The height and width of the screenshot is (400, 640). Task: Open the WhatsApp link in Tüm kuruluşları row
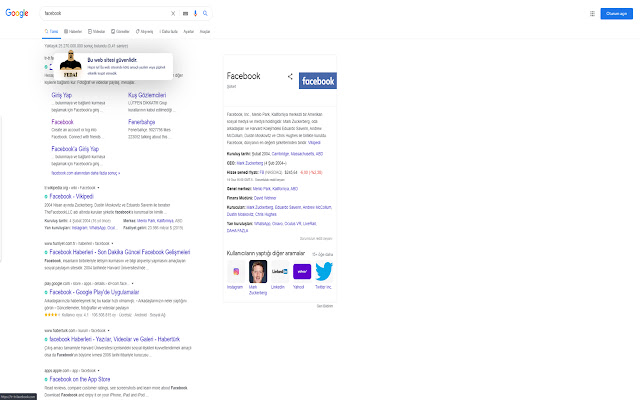pos(262,224)
